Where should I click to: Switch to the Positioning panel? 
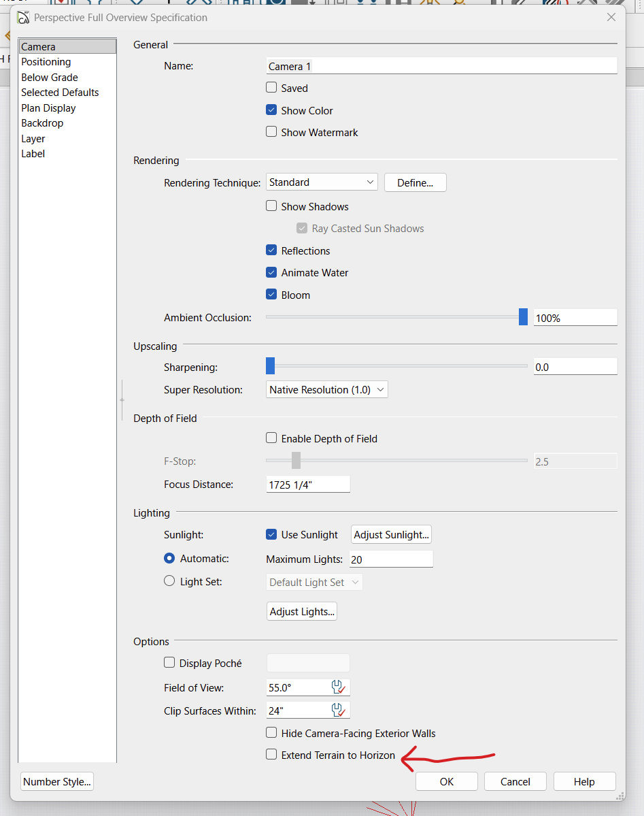46,62
